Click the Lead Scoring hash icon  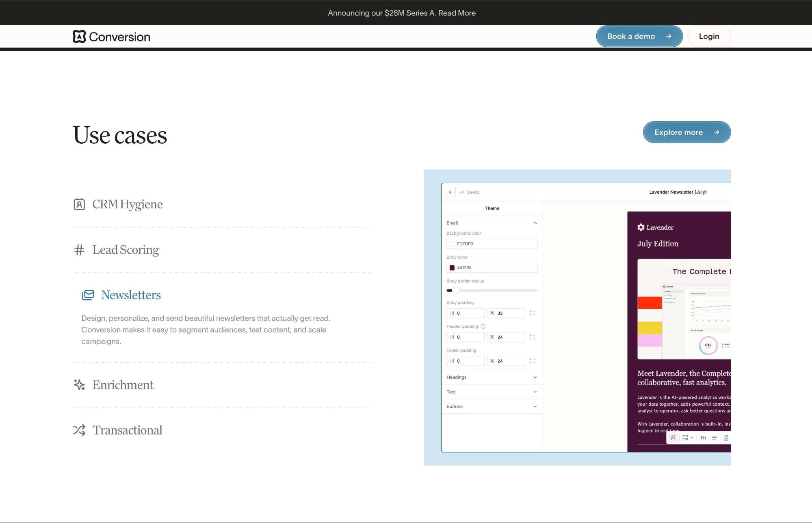click(x=79, y=250)
